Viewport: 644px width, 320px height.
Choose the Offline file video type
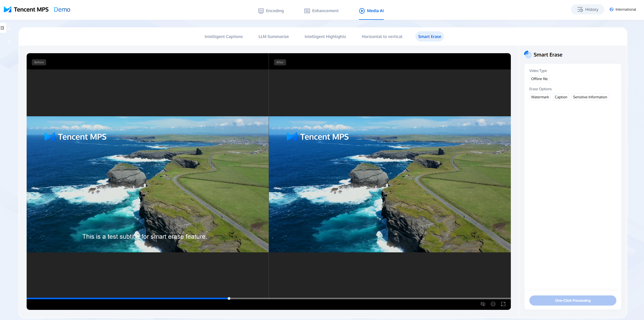[539, 79]
